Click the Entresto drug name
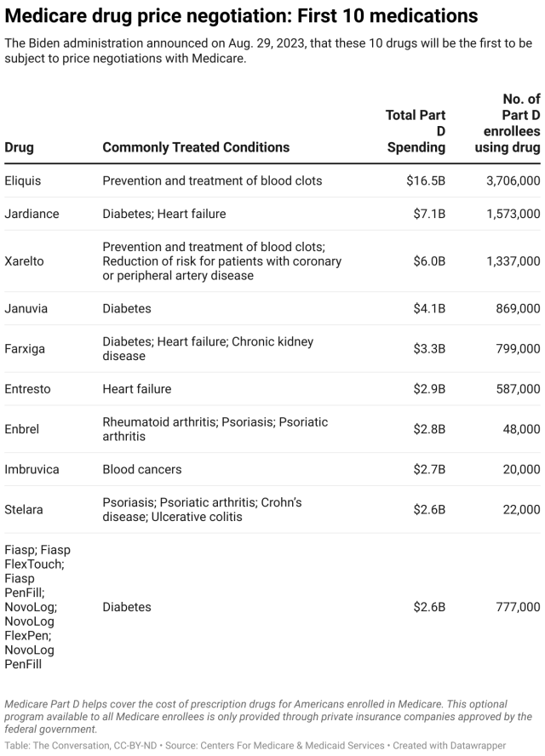The image size is (545, 756). (27, 389)
